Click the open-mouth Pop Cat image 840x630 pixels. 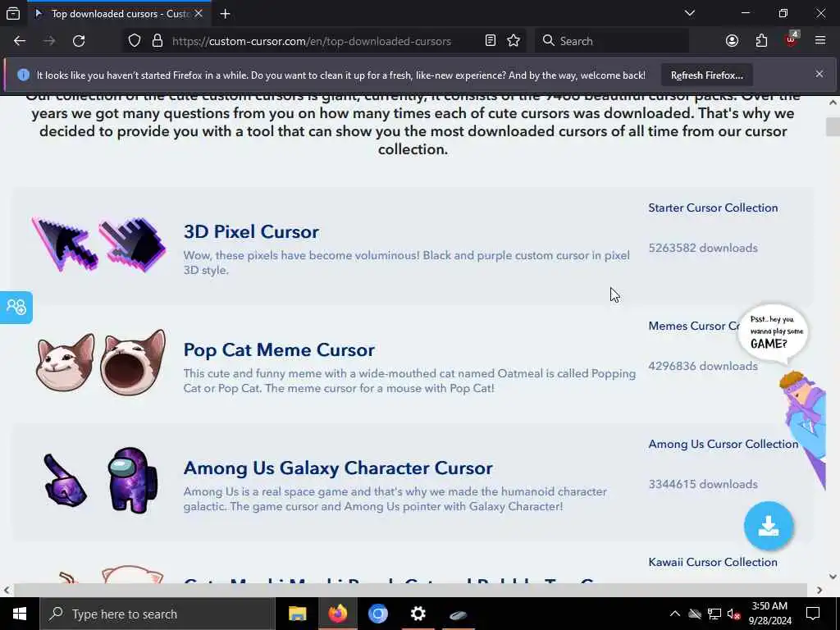coord(133,362)
